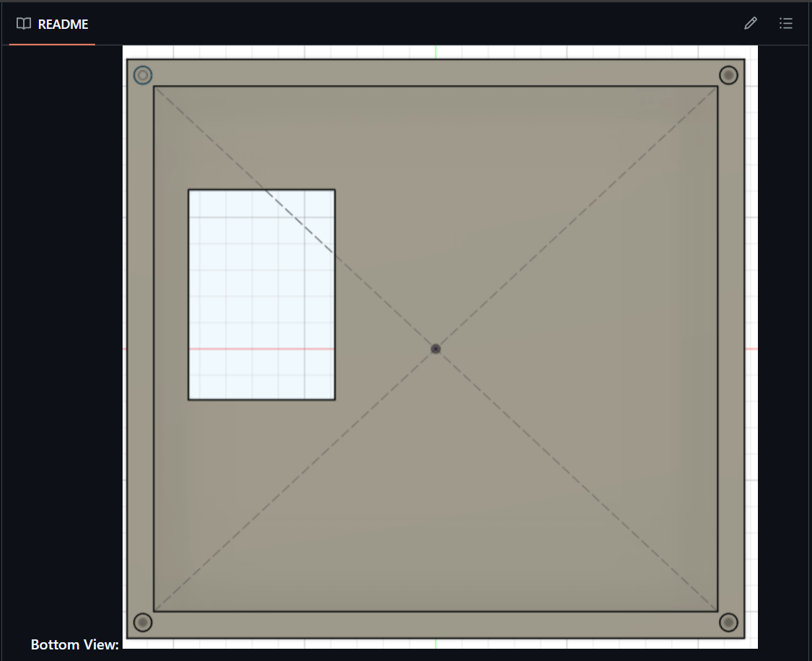Click the bottom-right screw hole
The width and height of the screenshot is (812, 661).
[x=728, y=622]
